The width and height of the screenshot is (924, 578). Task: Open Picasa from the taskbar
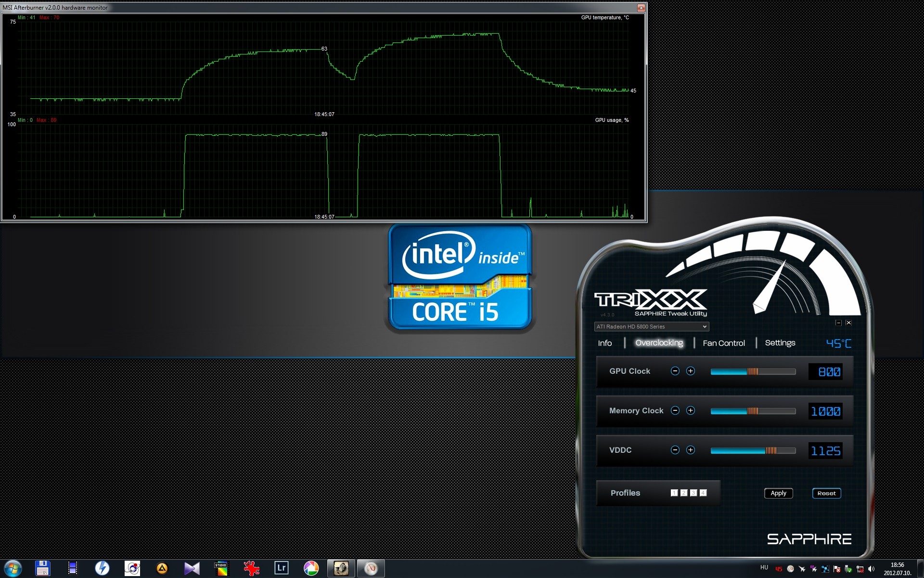tap(311, 568)
